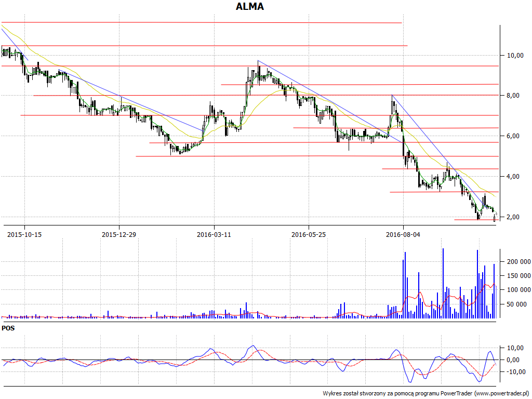The height and width of the screenshot is (399, 532).
Task: Select the 2016-05-25 date label
Action: tap(309, 234)
